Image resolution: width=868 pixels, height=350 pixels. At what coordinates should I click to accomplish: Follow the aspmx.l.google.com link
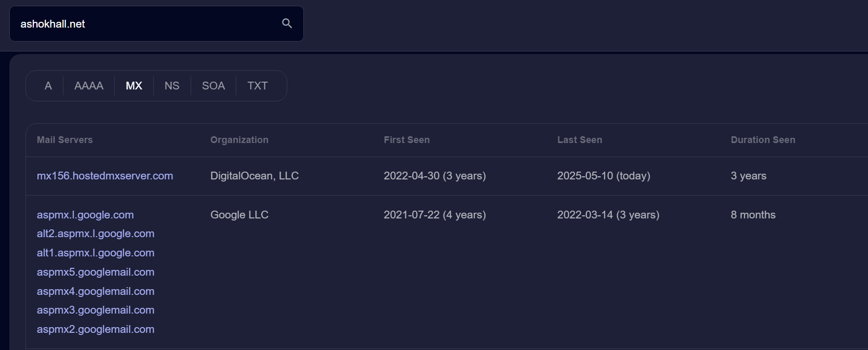(x=85, y=215)
